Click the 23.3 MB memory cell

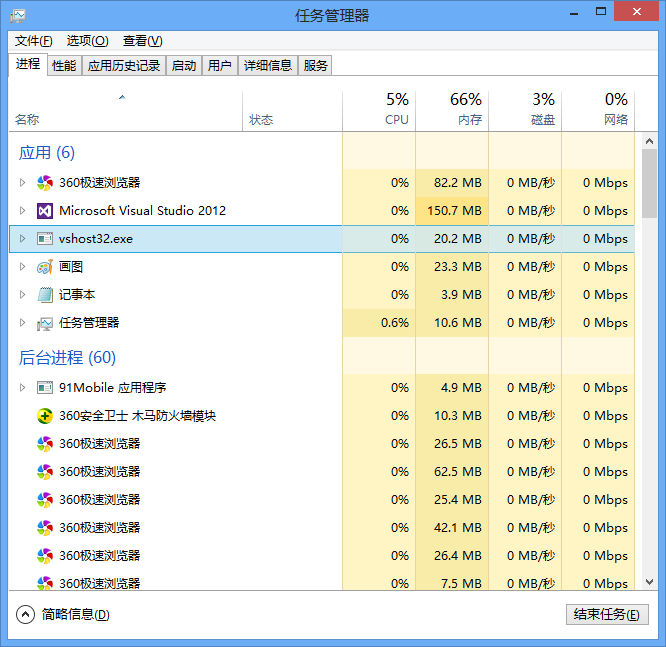click(x=452, y=267)
